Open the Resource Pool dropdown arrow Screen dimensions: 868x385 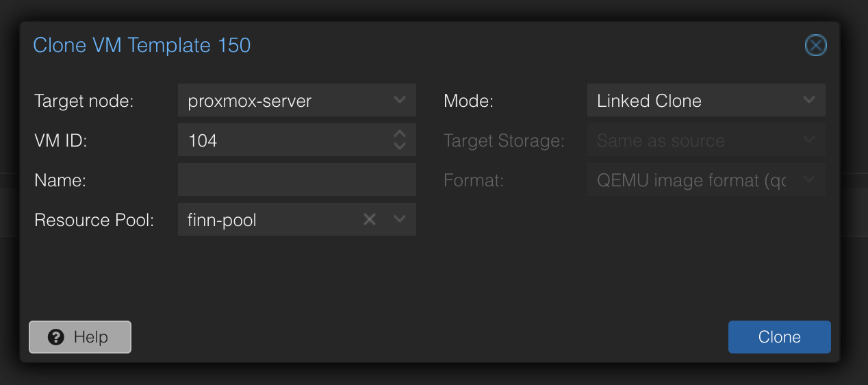point(400,220)
